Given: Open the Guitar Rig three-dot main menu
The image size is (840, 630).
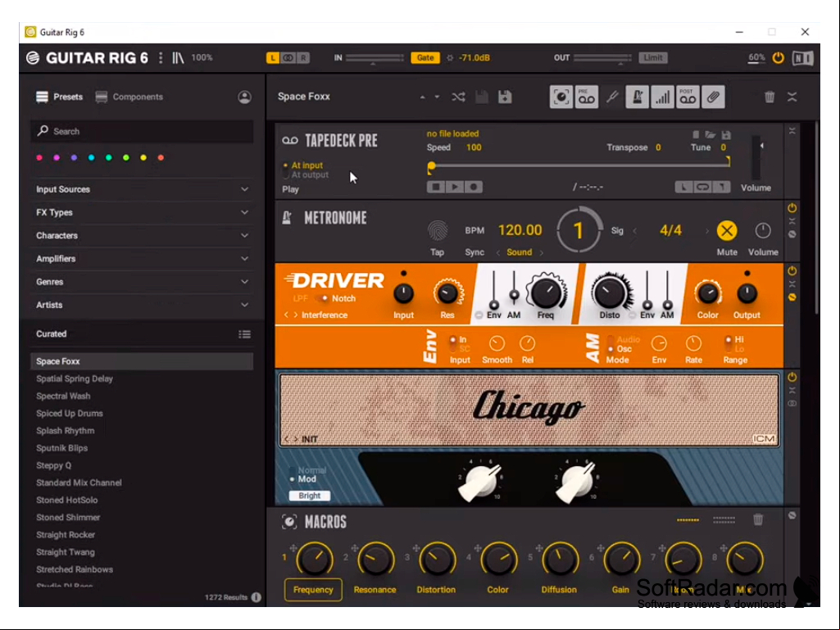Looking at the screenshot, I should 161,58.
